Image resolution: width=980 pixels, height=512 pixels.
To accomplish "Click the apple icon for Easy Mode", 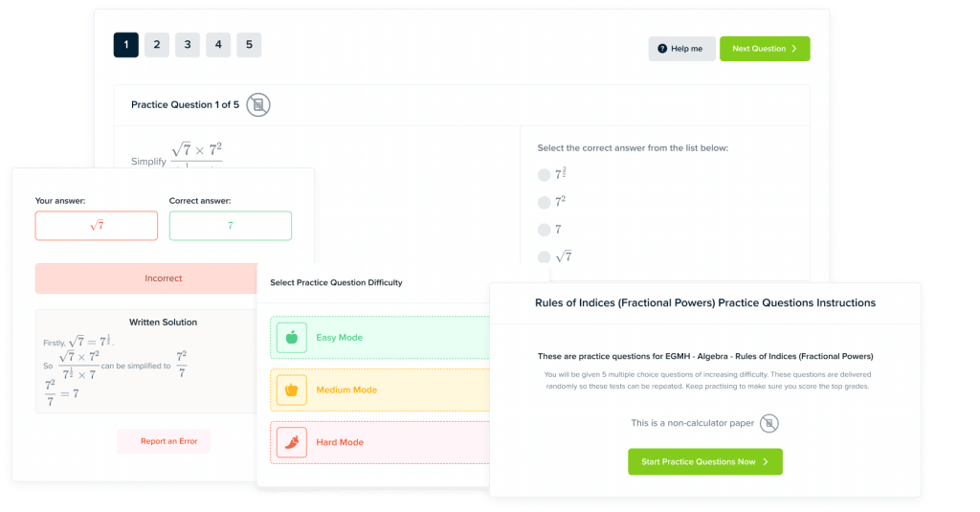I will [292, 338].
